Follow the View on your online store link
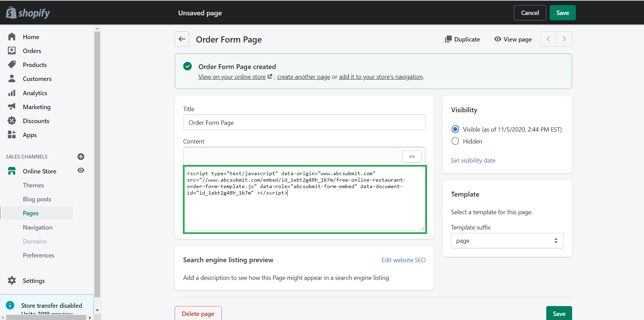 [x=232, y=77]
